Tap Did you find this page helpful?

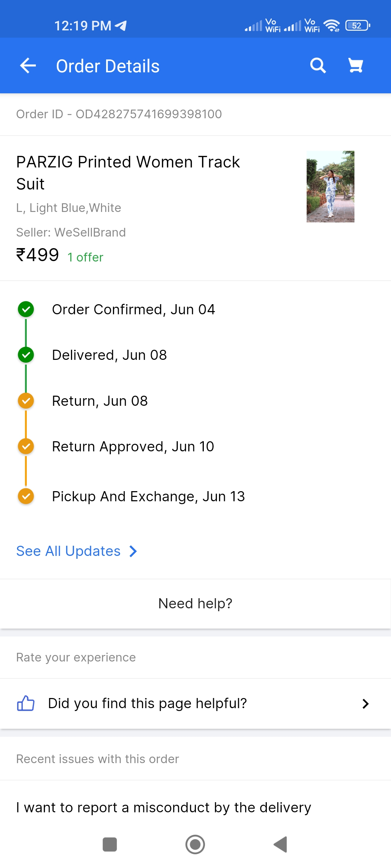147,703
